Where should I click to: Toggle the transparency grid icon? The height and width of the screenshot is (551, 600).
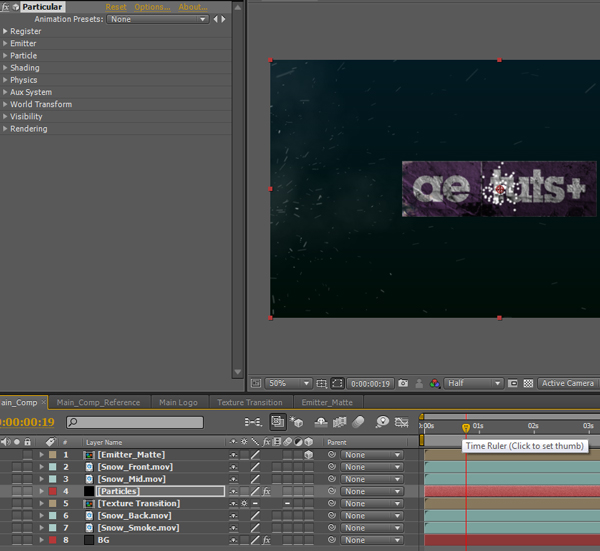click(x=528, y=383)
